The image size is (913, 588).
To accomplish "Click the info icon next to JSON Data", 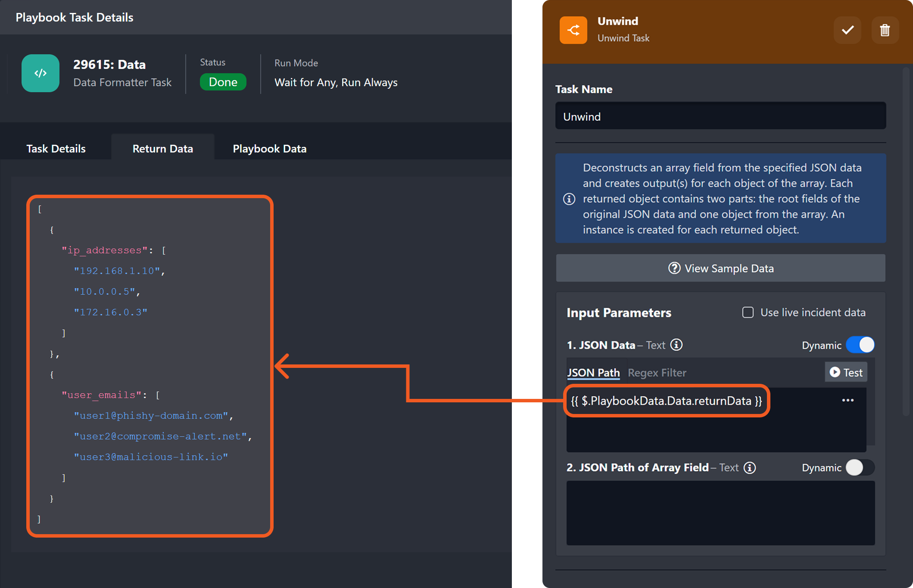I will coord(676,345).
